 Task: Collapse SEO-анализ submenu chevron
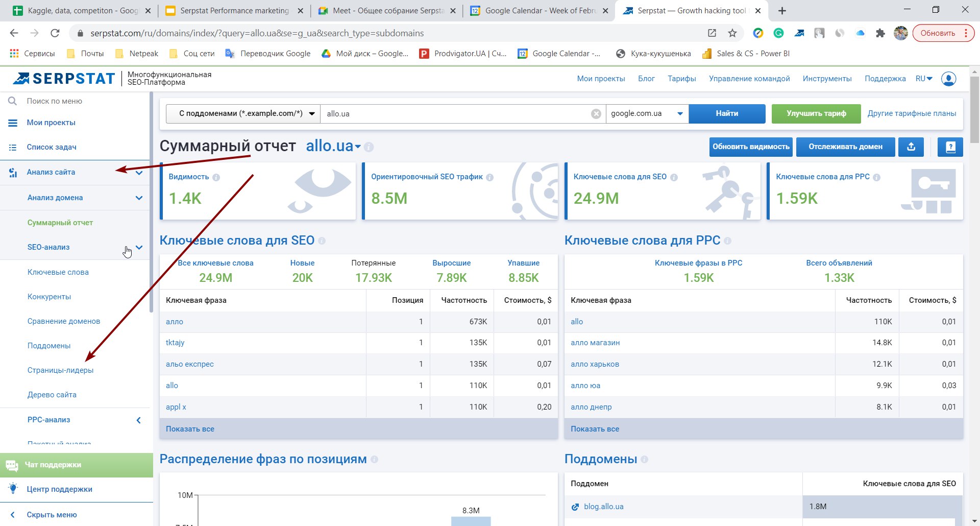pyautogui.click(x=139, y=248)
